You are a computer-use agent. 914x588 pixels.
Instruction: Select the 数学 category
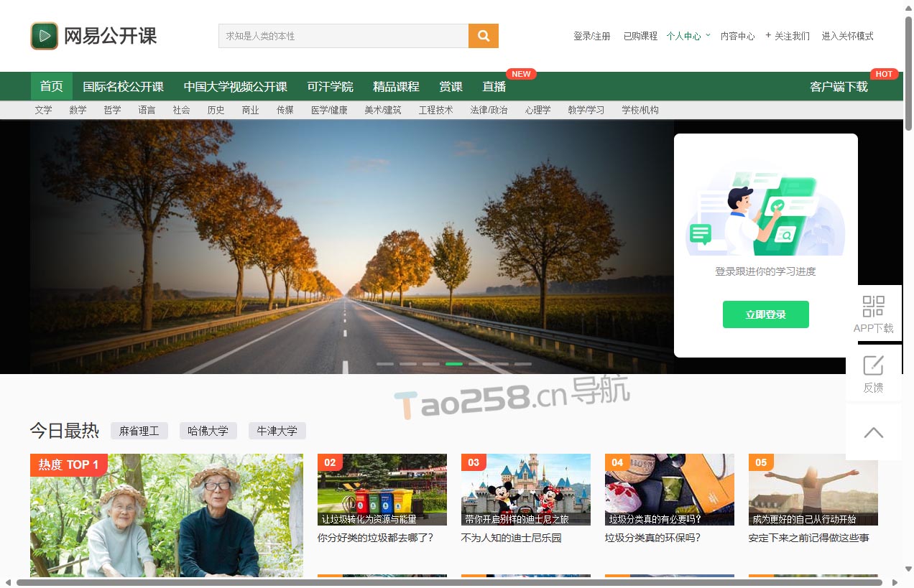click(x=78, y=110)
